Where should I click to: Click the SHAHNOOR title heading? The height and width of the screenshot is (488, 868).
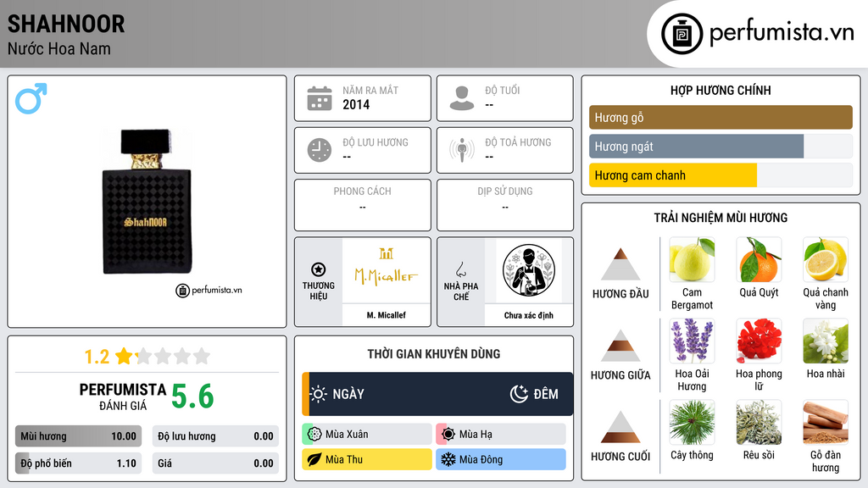(x=66, y=24)
